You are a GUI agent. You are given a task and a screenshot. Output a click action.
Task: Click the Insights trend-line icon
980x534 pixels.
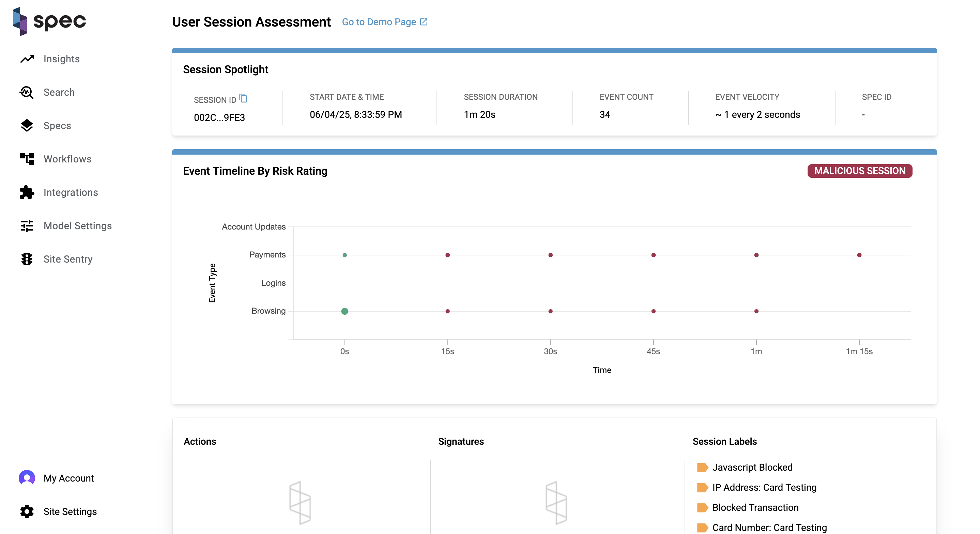pyautogui.click(x=27, y=59)
